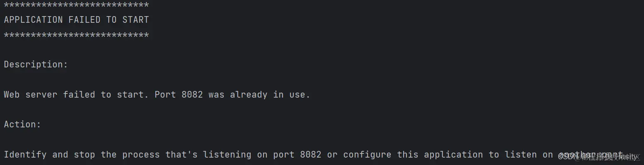Image resolution: width=644 pixels, height=165 pixels.
Task: Click the word 'application' in the action line
Action: pyautogui.click(x=453, y=155)
